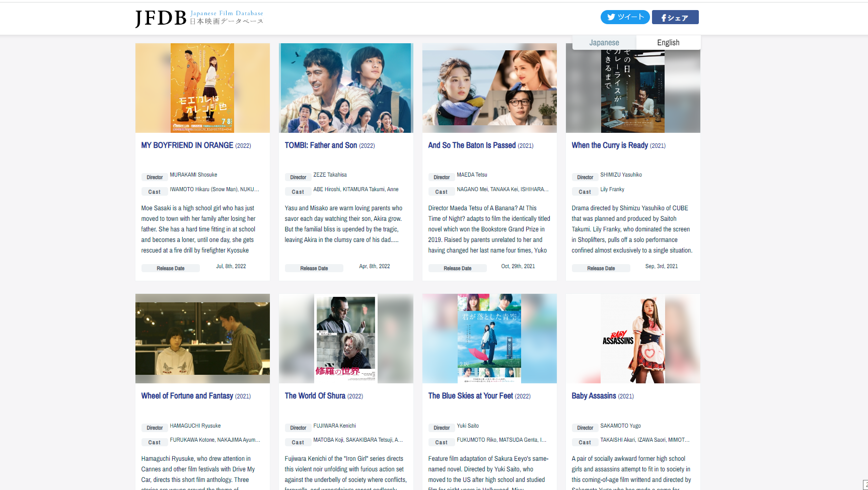Click The Blue Skies at Your Feet title
The width and height of the screenshot is (868, 490).
471,396
